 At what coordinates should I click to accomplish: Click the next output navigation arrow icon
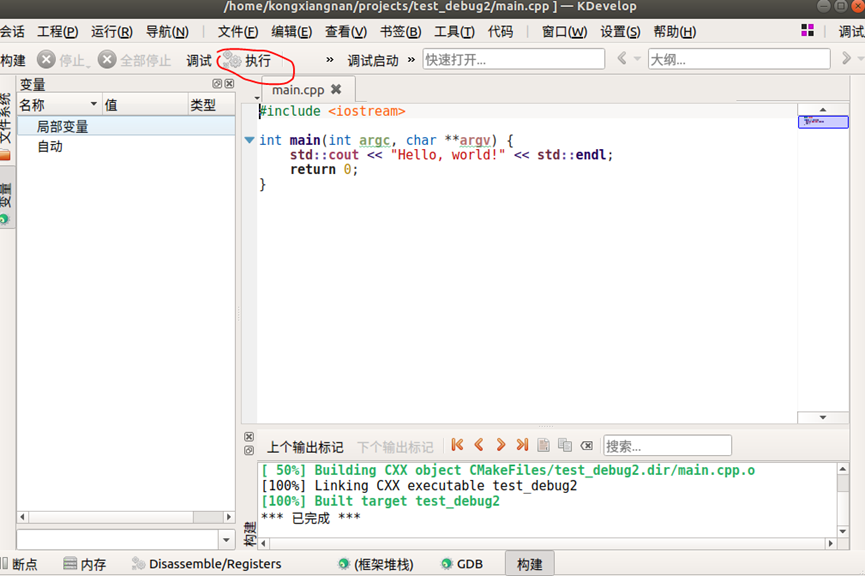click(x=499, y=445)
